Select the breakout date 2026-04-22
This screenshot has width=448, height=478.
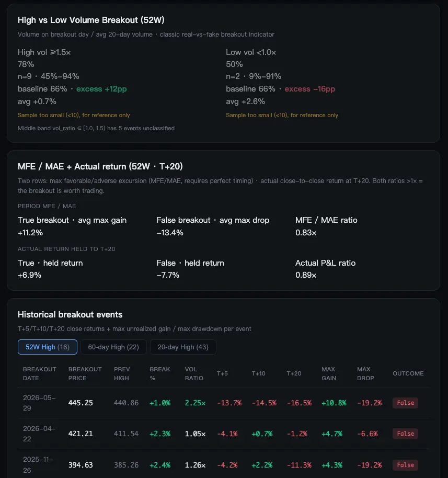click(39, 434)
